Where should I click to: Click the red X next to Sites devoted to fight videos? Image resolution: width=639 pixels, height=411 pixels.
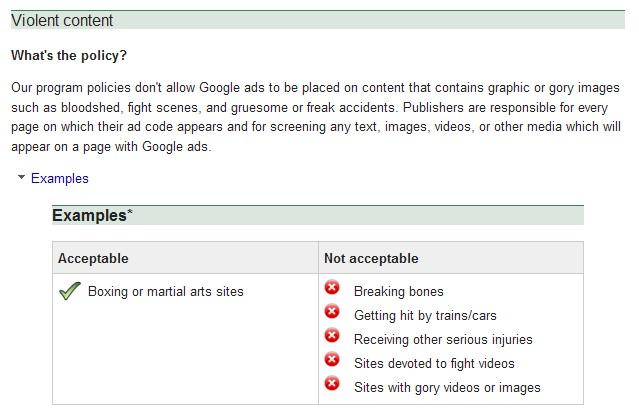tap(332, 359)
